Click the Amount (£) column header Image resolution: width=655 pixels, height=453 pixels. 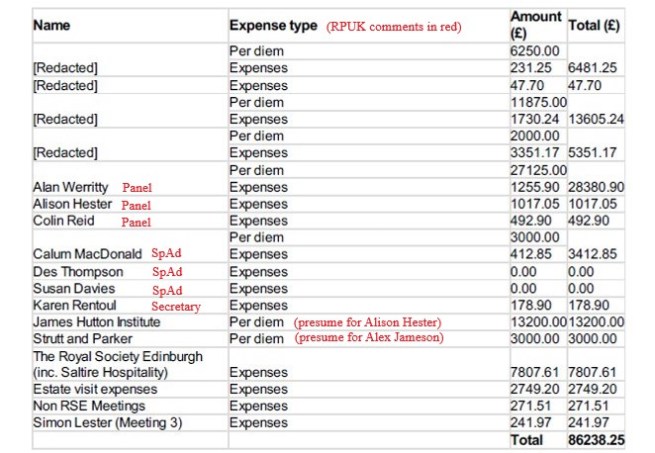[535, 25]
